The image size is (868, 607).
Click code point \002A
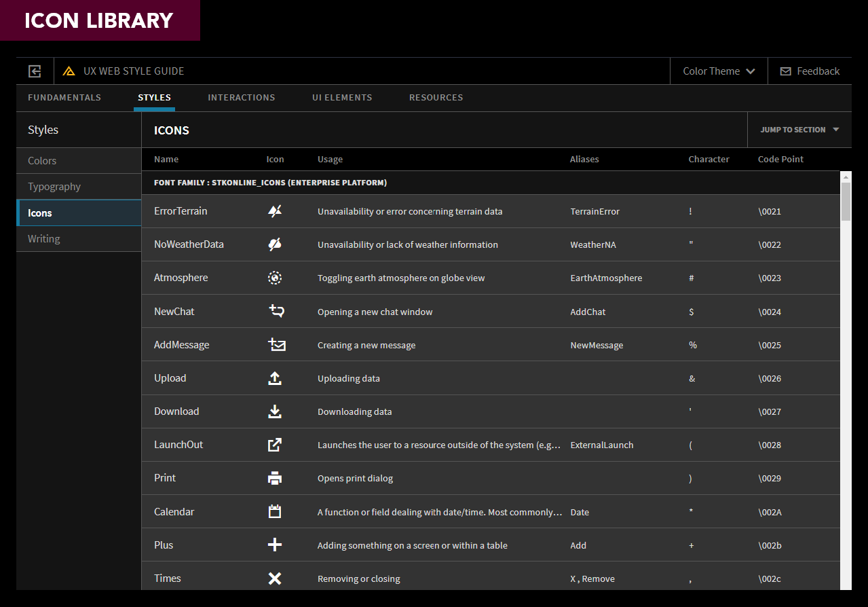[770, 512]
